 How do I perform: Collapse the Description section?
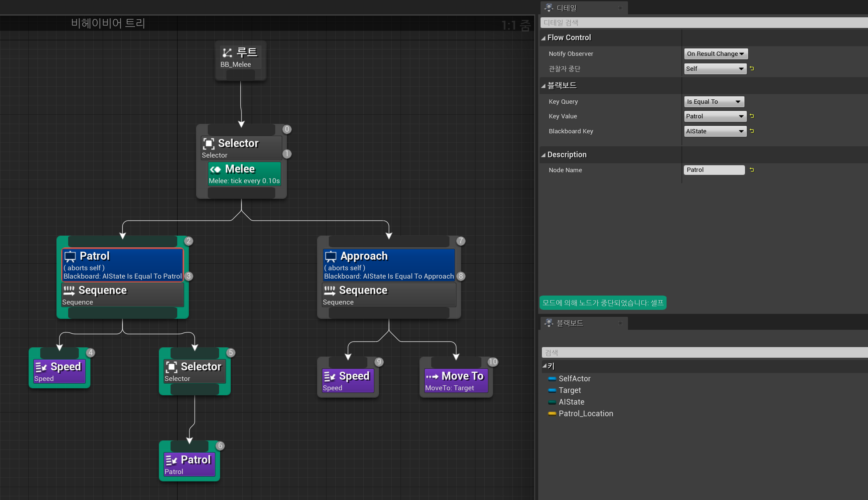(x=543, y=155)
